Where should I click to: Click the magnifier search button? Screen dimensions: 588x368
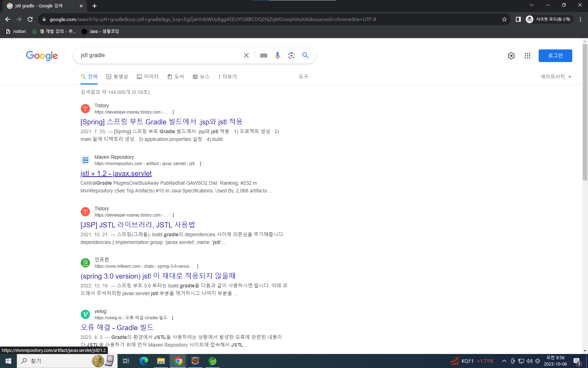[305, 55]
